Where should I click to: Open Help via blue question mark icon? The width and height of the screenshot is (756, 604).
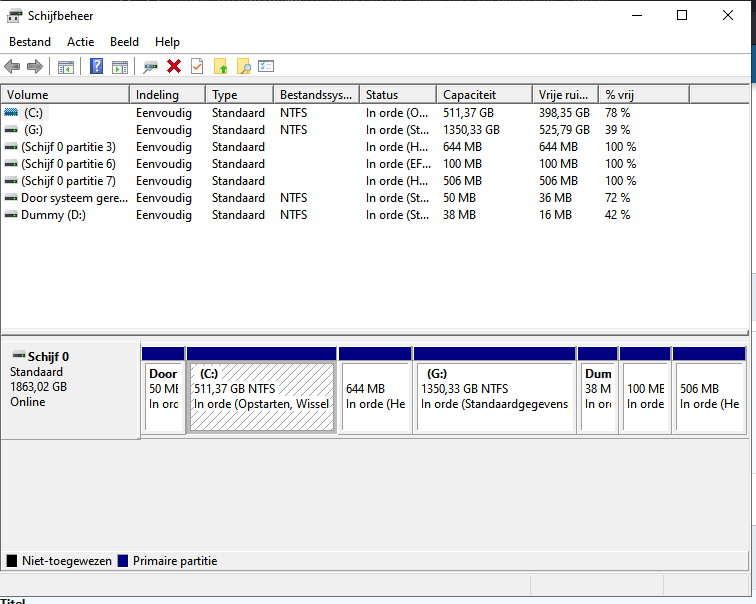(97, 67)
